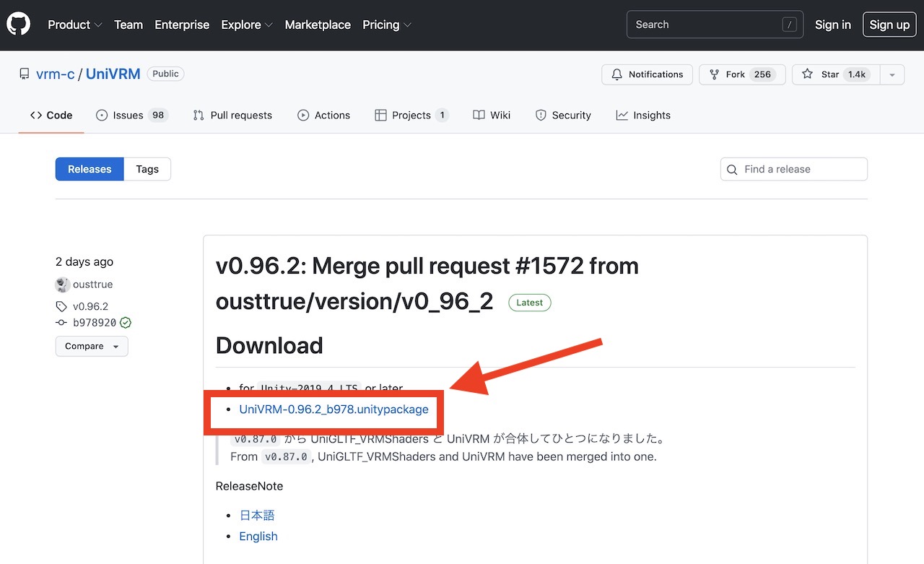
Task: Click the GitHub Octocat logo
Action: (19, 25)
